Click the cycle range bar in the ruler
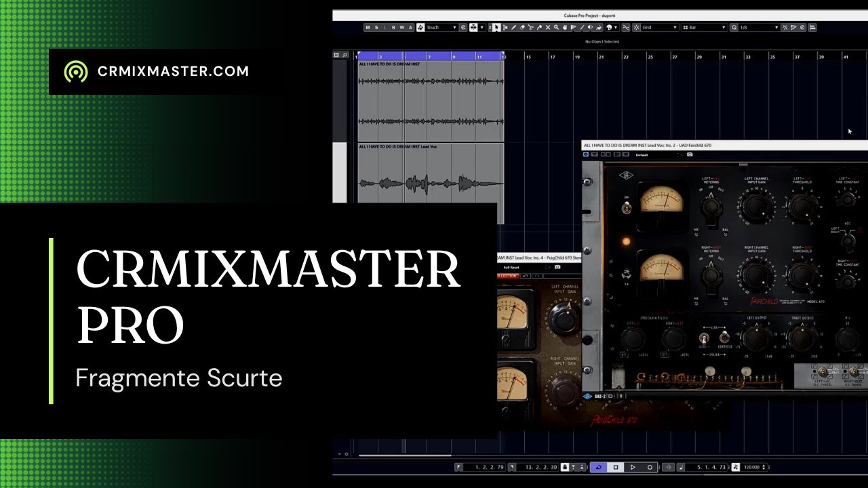The height and width of the screenshot is (488, 868). (431, 54)
